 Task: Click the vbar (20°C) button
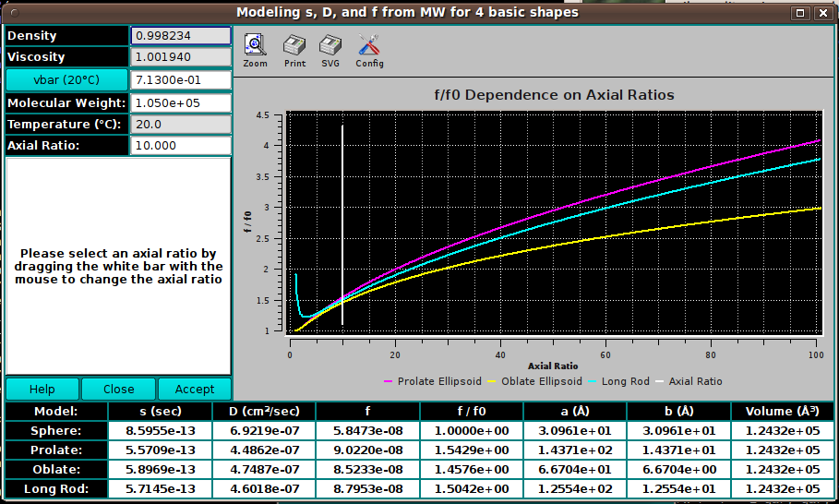point(66,79)
